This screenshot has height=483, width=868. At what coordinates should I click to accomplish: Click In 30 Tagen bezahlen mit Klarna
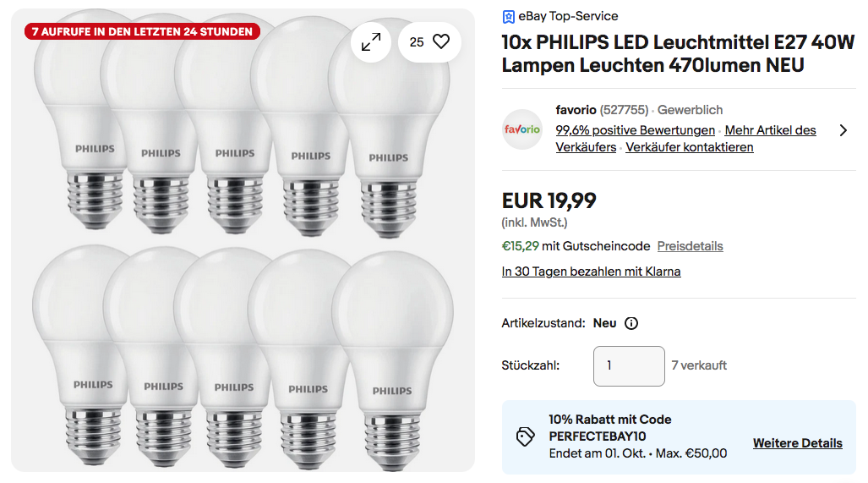pos(591,272)
